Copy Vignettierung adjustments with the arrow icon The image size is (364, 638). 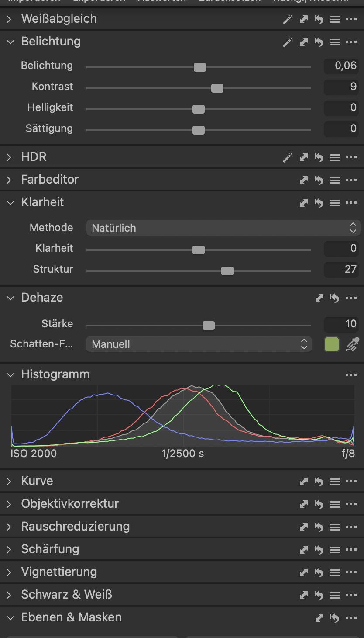(304, 572)
